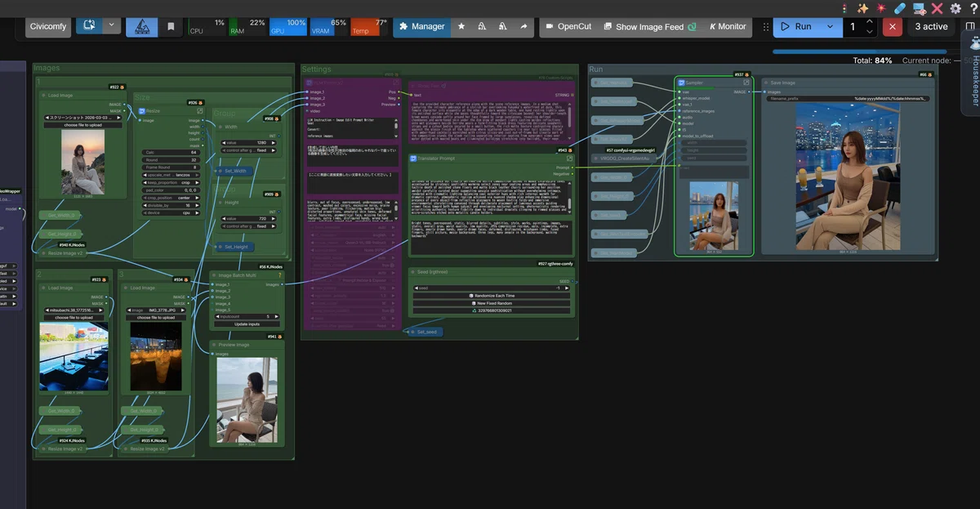Viewport: 980px width, 509px height.
Task: Click choose file to upload in node #922
Action: pos(82,125)
